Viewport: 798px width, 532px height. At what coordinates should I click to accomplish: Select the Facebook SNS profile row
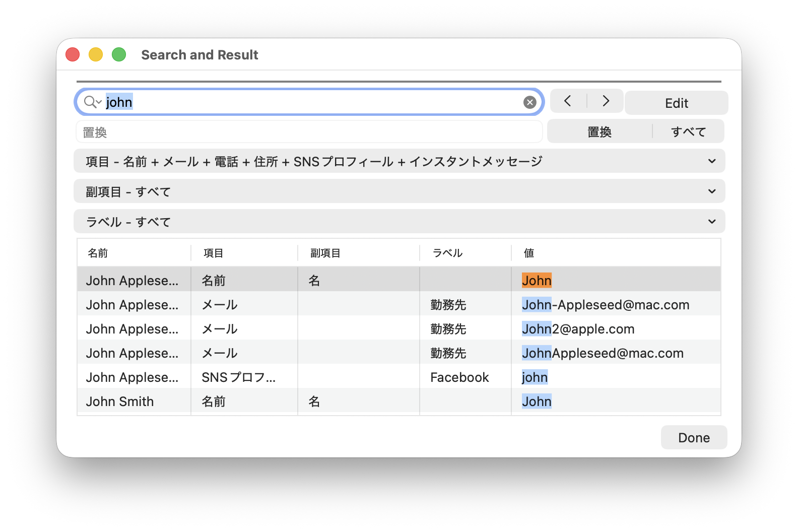tap(399, 377)
